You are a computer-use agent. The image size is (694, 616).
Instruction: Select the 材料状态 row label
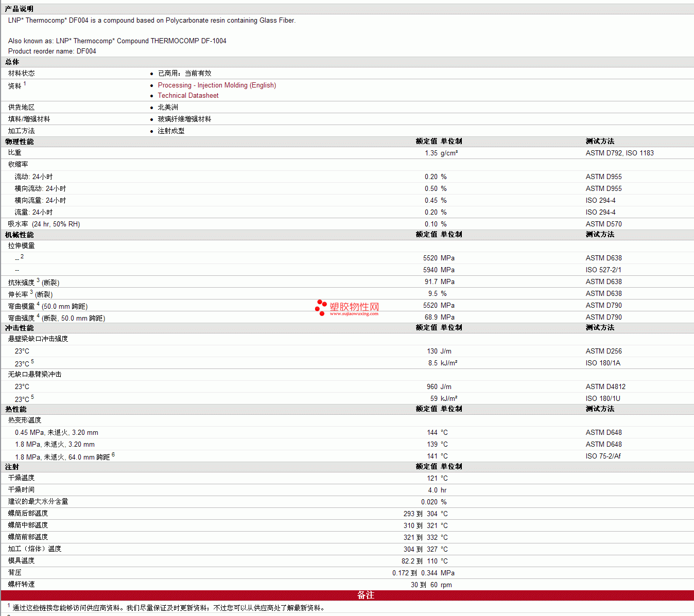click(22, 74)
